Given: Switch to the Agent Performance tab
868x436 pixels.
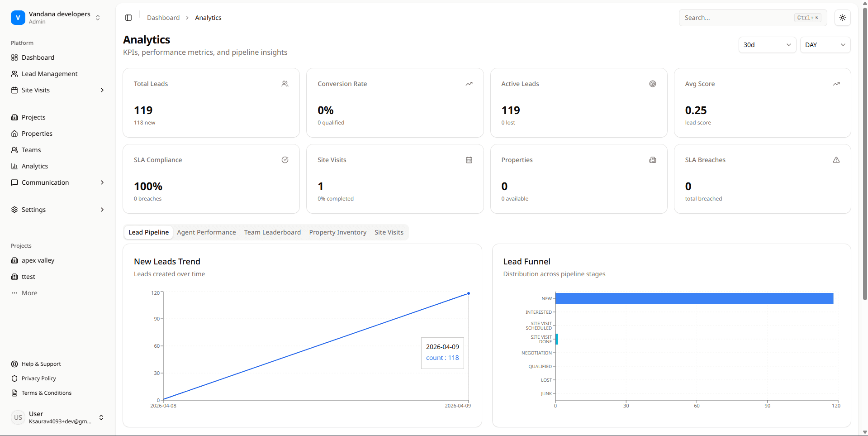Looking at the screenshot, I should (x=206, y=232).
